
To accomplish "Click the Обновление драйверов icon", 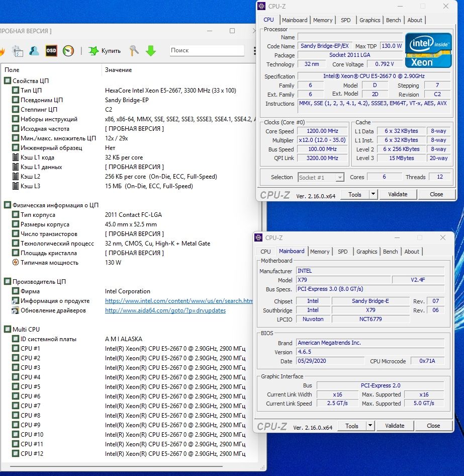I will coord(15,310).
